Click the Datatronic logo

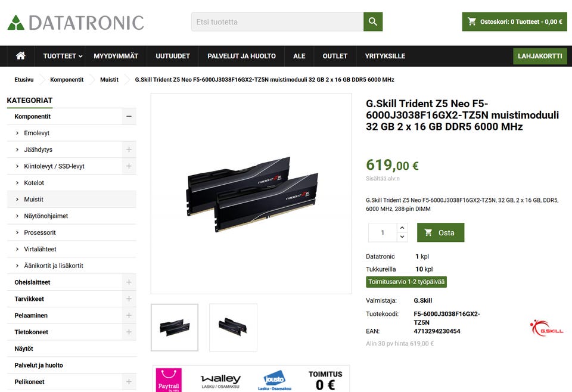(x=76, y=23)
